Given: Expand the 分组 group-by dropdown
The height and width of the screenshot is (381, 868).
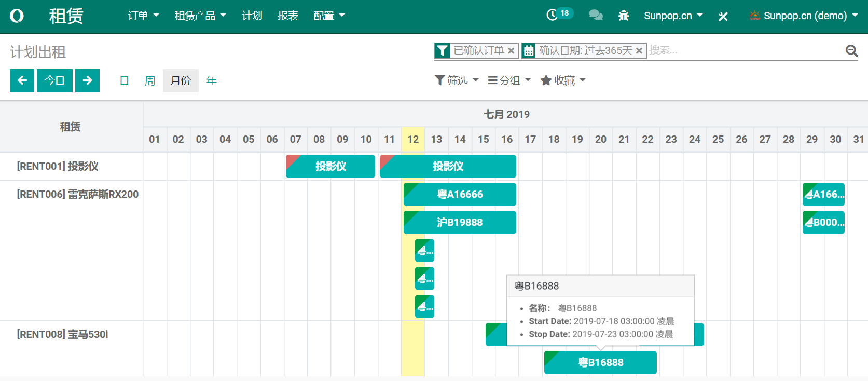Looking at the screenshot, I should 509,80.
